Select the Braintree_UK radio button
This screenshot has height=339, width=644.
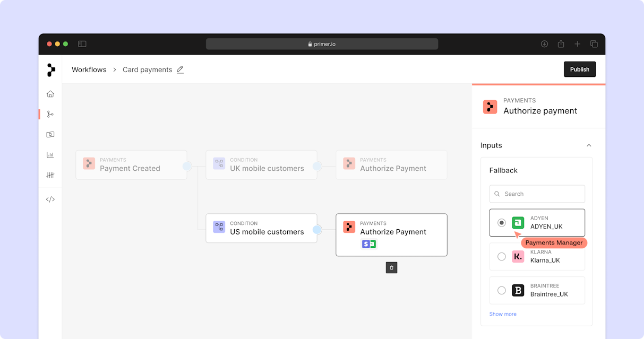[502, 290]
